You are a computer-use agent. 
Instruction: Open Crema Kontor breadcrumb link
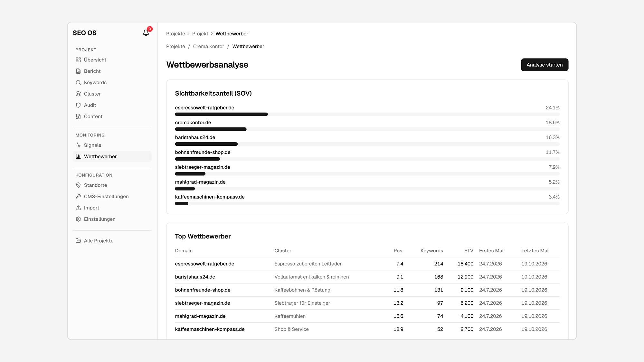pyautogui.click(x=208, y=46)
